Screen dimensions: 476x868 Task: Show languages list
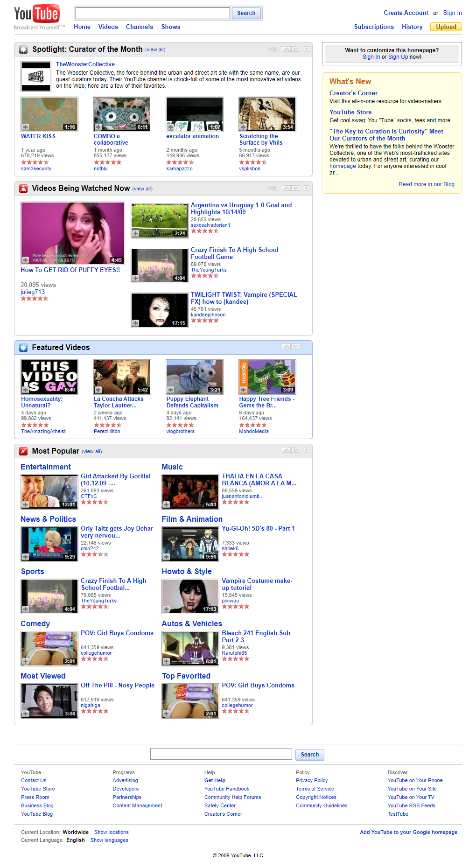click(x=109, y=840)
